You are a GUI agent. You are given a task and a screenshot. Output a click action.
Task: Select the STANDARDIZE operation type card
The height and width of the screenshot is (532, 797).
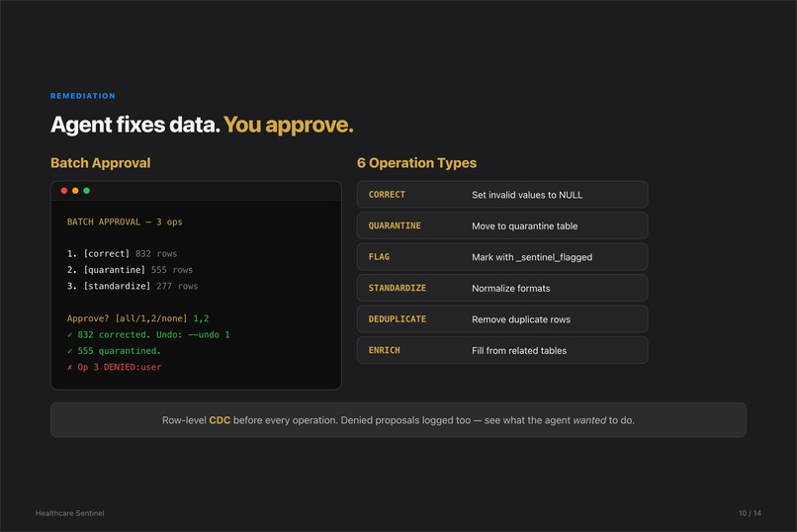(x=502, y=288)
